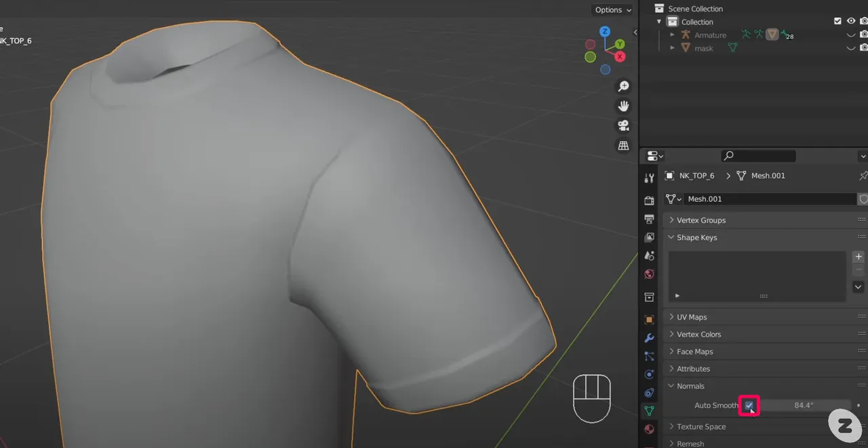This screenshot has width=868, height=448.
Task: Disable the Auto Smooth checkbox
Action: coord(749,405)
